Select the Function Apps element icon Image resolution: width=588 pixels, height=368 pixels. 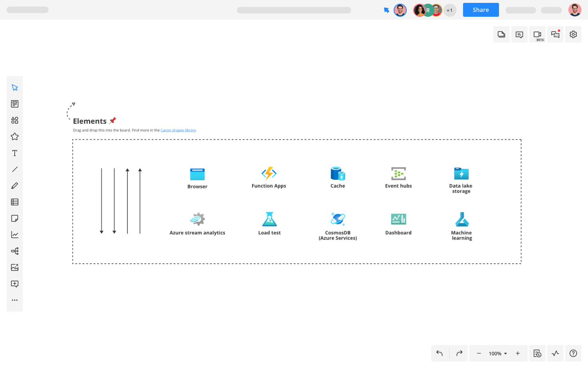click(x=269, y=173)
